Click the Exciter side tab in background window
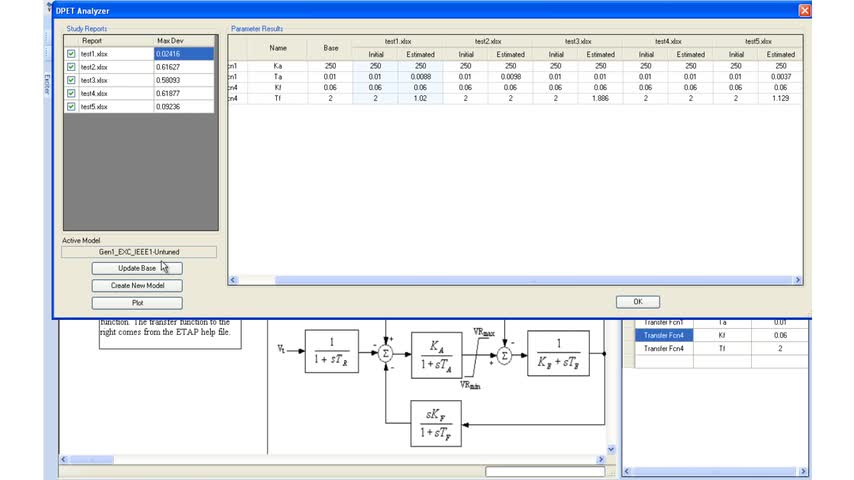The width and height of the screenshot is (854, 480). pos(47,85)
